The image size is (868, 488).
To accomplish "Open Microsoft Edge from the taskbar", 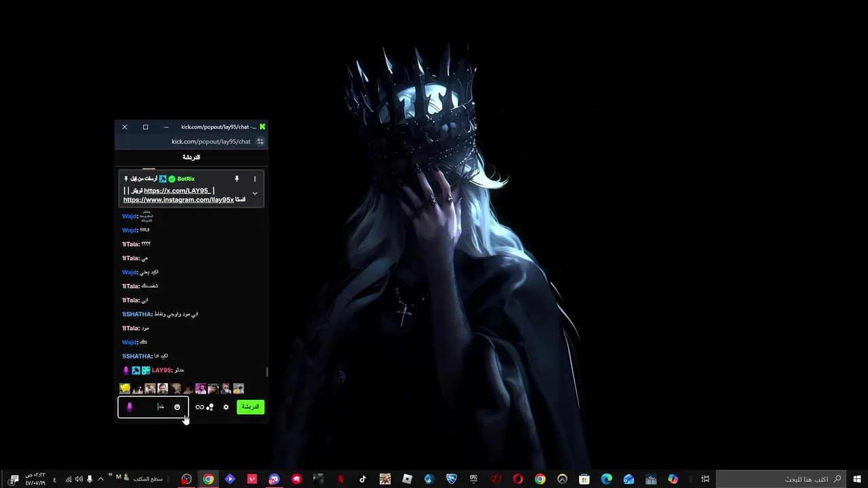I will [606, 479].
